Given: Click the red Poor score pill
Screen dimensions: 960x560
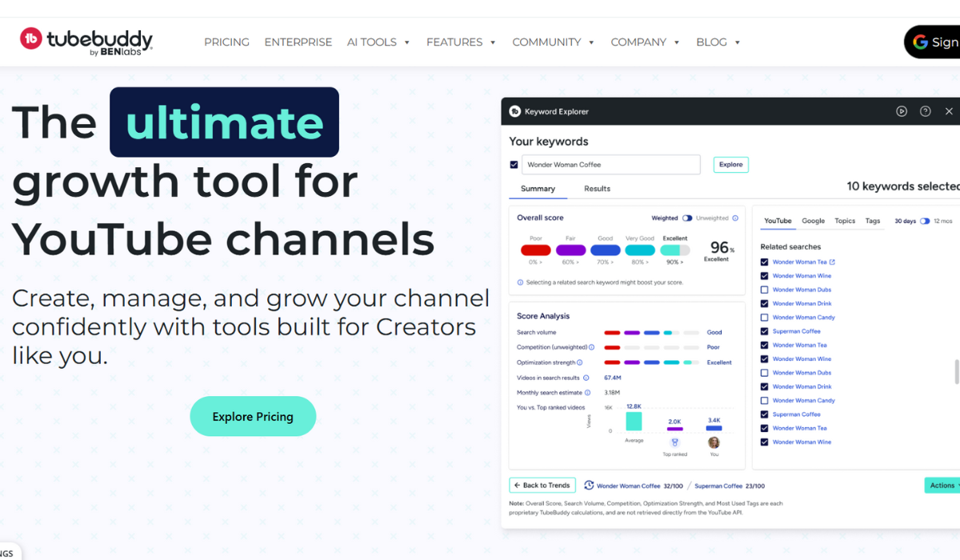Looking at the screenshot, I should (536, 250).
